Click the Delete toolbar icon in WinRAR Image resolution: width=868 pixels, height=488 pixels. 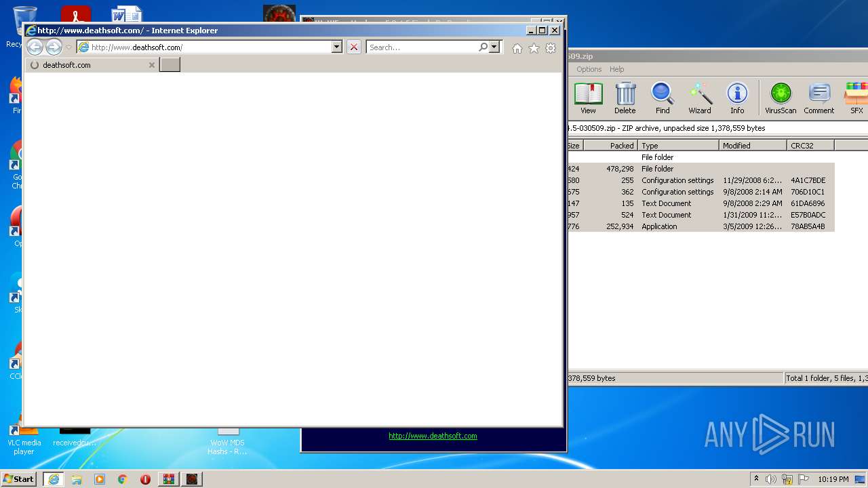click(625, 98)
